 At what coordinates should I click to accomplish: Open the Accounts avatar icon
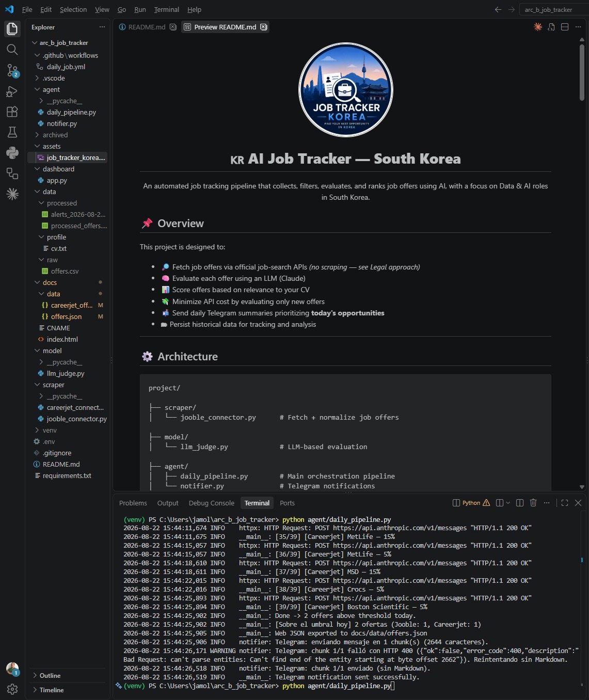(12, 669)
